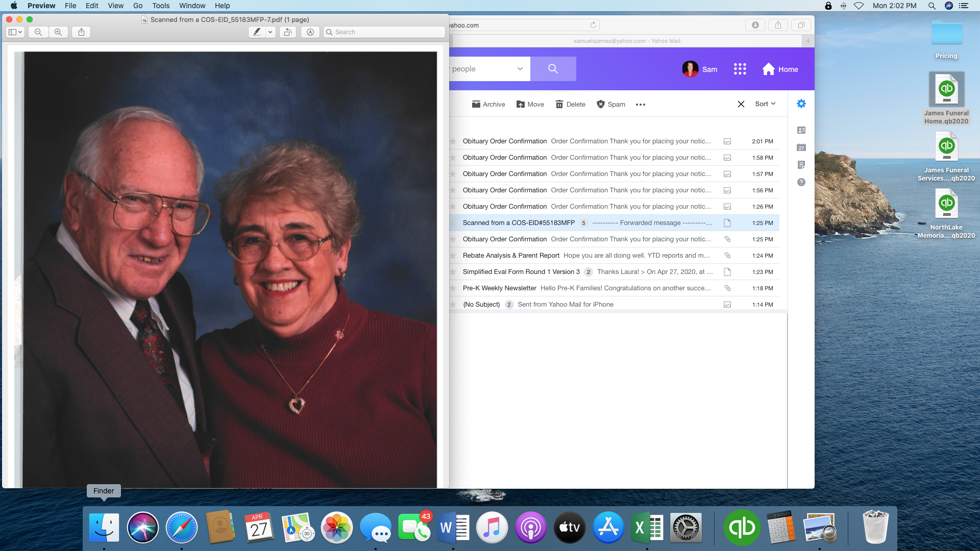Click the Preview search field
This screenshot has width=980, height=551.
[x=388, y=32]
